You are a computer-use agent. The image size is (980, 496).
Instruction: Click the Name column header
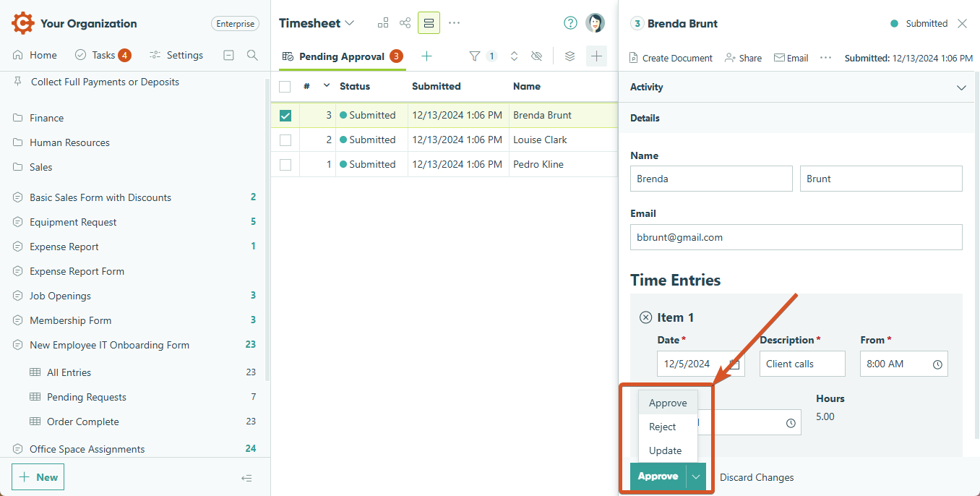[x=527, y=86]
